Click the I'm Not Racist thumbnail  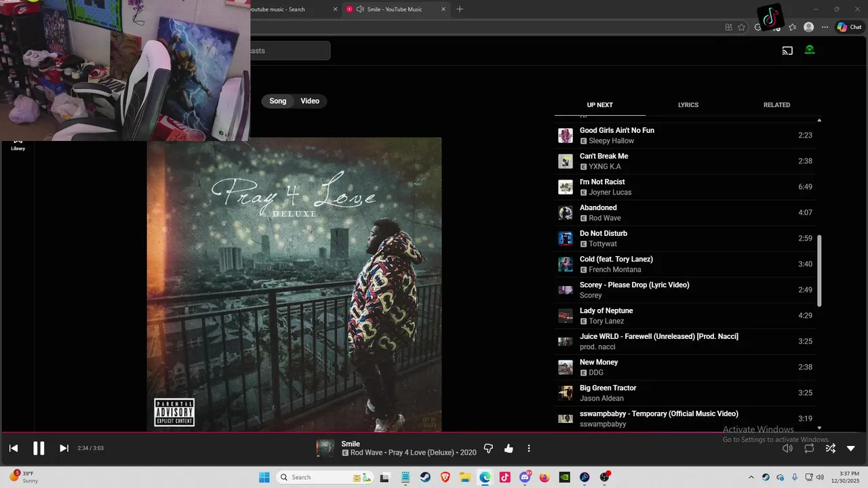pos(566,187)
